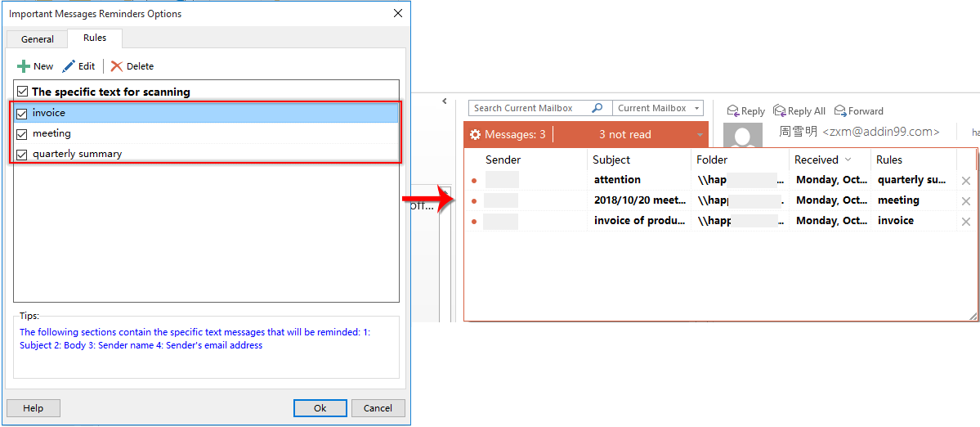Click the sender address zxm@addin99.com
The width and height of the screenshot is (980, 427).
(880, 131)
